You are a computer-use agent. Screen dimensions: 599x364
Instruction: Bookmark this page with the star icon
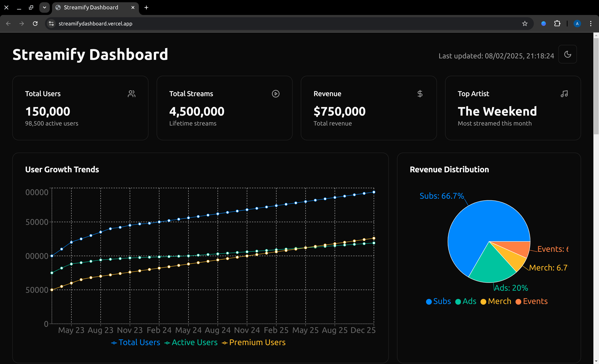click(x=525, y=24)
